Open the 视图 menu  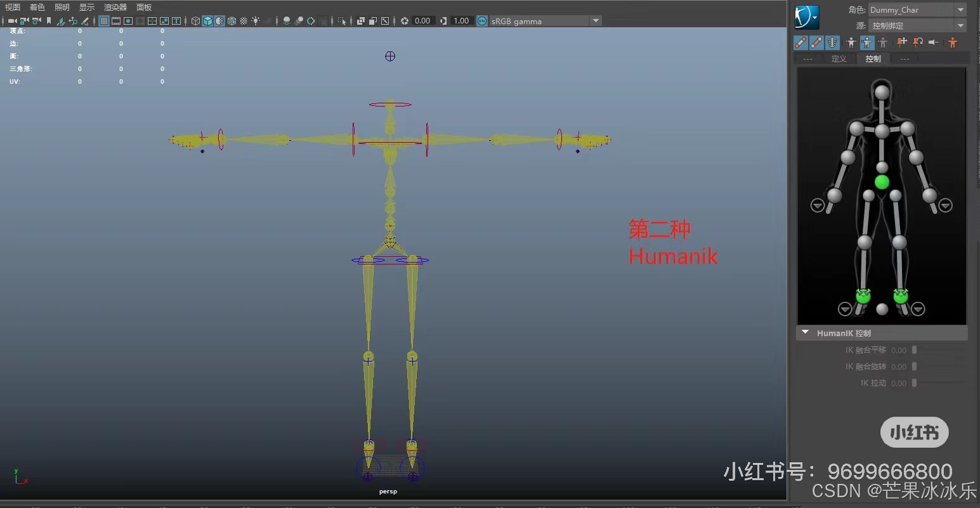[x=13, y=7]
